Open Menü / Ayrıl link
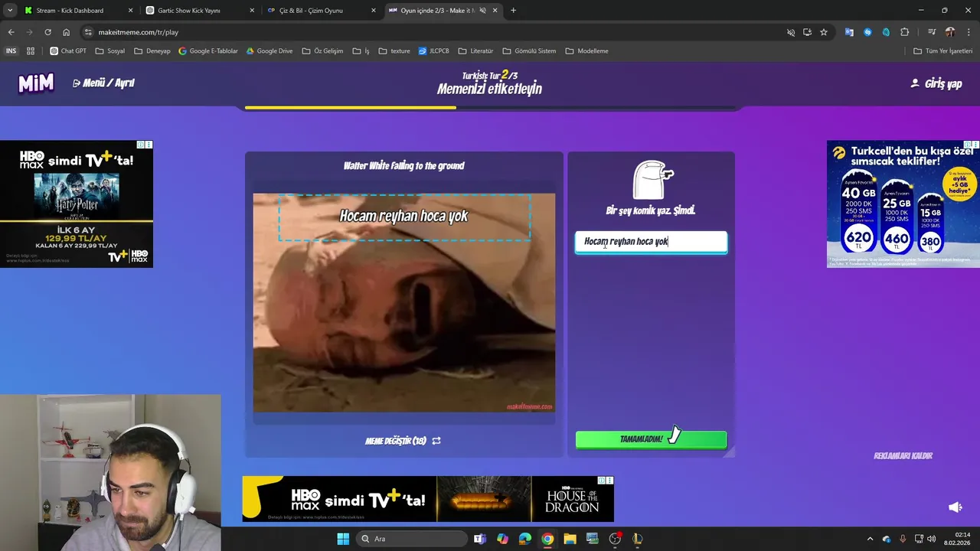 [103, 83]
